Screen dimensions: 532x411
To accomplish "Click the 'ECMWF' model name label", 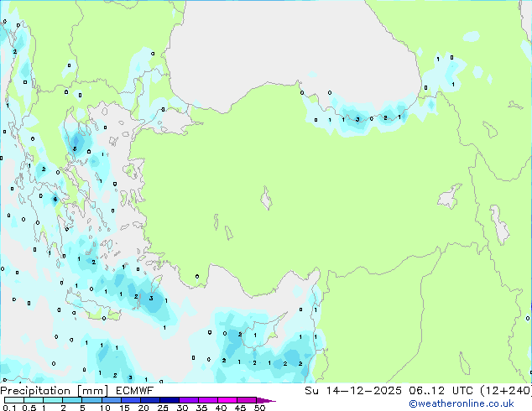I will pos(135,391).
